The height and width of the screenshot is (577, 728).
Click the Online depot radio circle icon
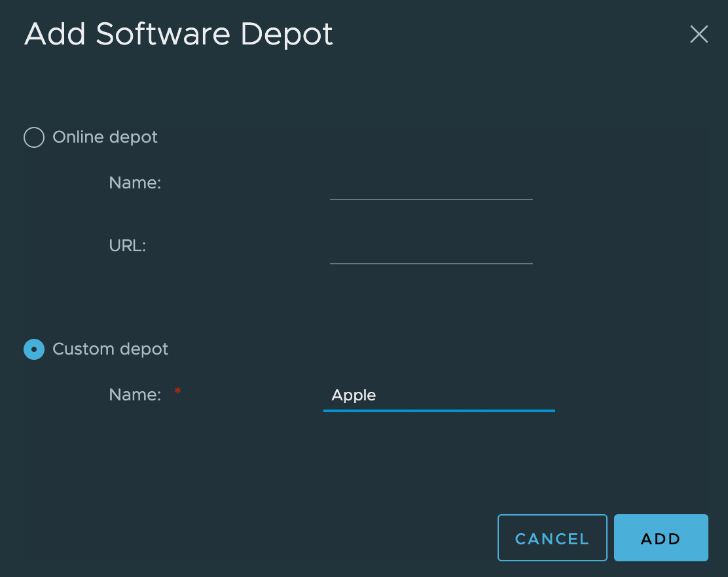[x=34, y=137]
